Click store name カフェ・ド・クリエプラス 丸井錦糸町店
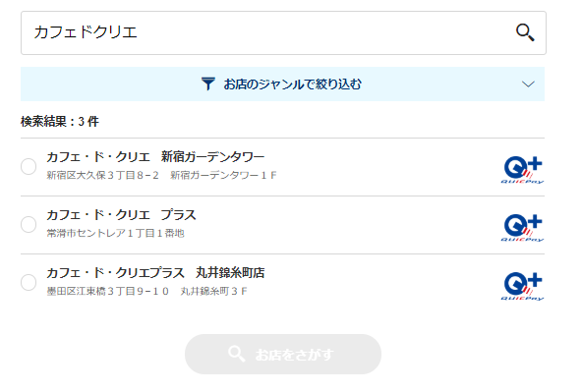This screenshot has height=392, width=582. coord(155,273)
